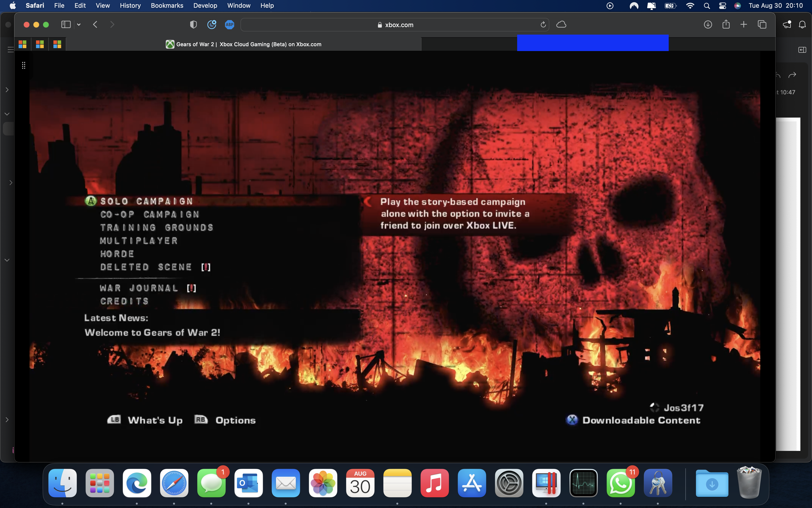
Task: Reload the xbox.com page
Action: click(x=543, y=24)
